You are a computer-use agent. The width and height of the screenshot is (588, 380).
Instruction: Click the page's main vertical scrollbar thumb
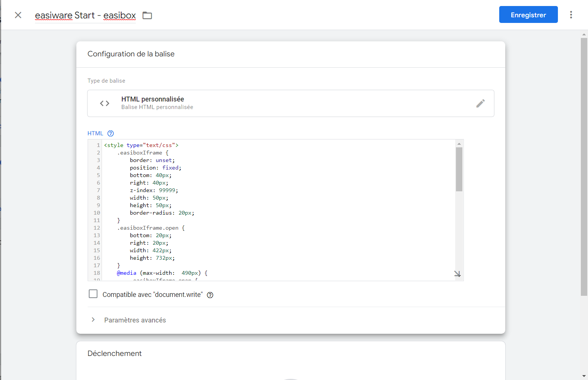[x=584, y=165]
